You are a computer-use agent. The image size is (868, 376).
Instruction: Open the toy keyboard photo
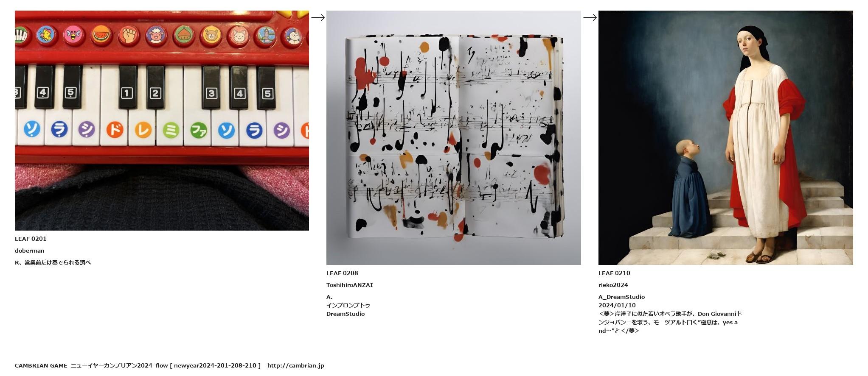[x=162, y=120]
